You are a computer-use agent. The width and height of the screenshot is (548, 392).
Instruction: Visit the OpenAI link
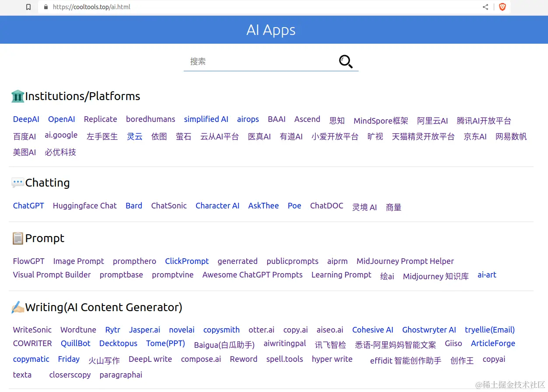click(x=61, y=119)
